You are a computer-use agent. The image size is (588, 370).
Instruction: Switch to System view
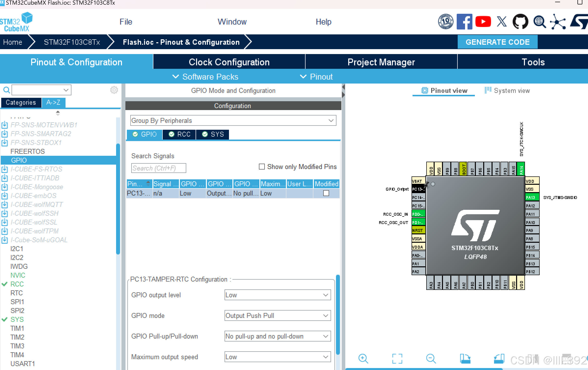(x=507, y=91)
